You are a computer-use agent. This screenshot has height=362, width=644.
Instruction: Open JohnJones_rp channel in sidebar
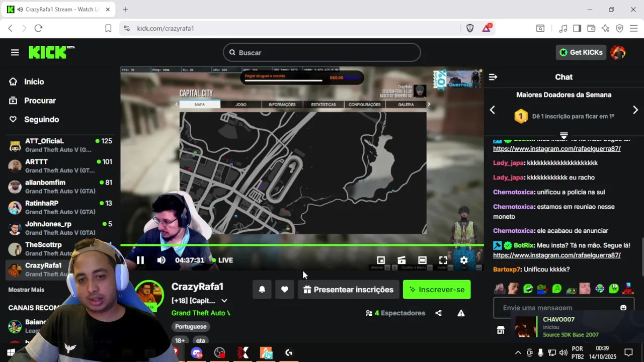pos(60,228)
